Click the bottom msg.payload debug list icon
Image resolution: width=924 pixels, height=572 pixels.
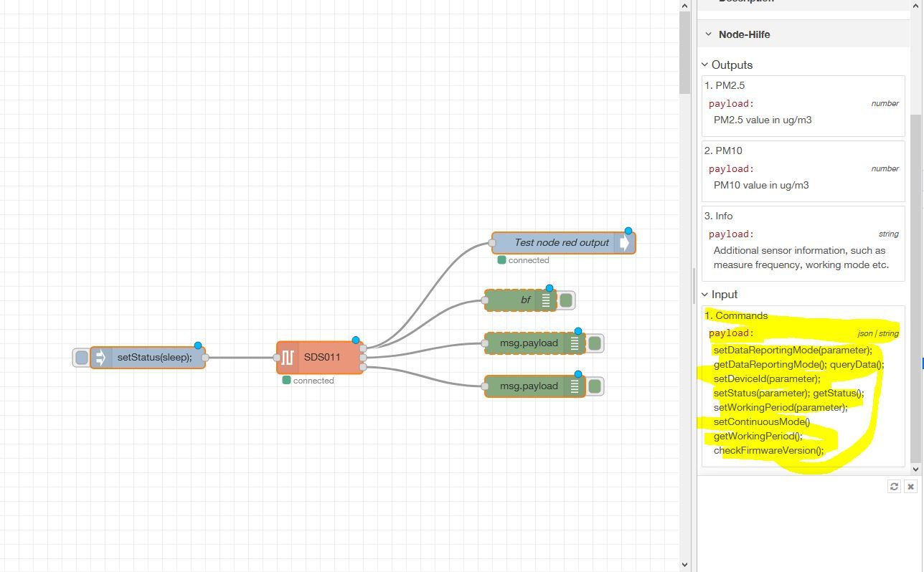(x=575, y=386)
